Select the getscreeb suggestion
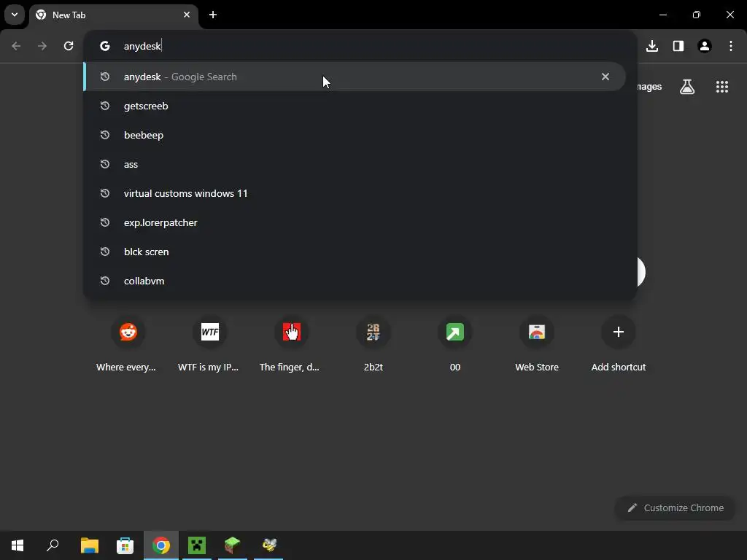747x560 pixels. [354, 106]
